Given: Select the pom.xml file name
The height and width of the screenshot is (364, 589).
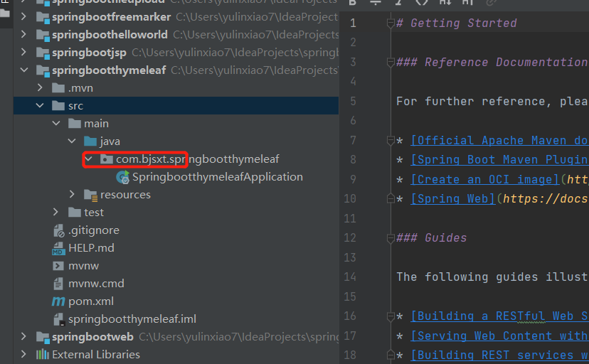Looking at the screenshot, I should pos(91,301).
